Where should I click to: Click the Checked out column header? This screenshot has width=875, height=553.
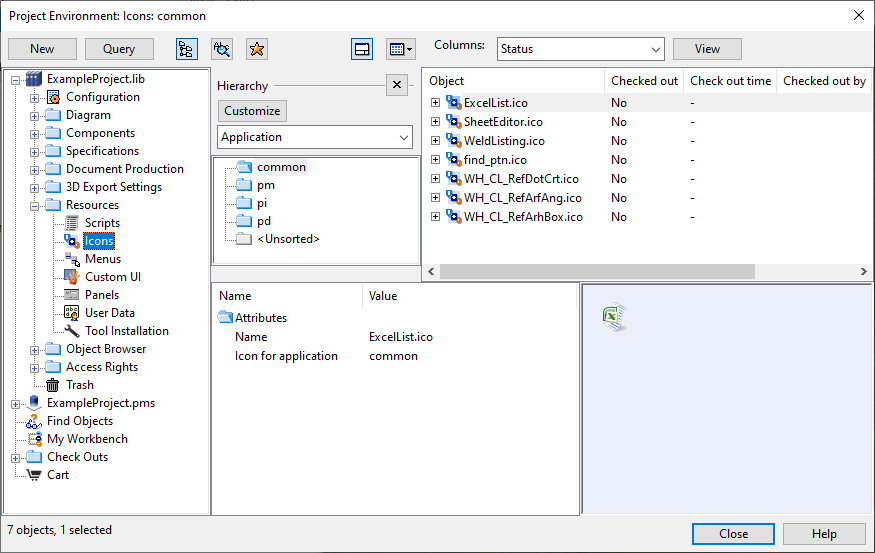tap(644, 81)
